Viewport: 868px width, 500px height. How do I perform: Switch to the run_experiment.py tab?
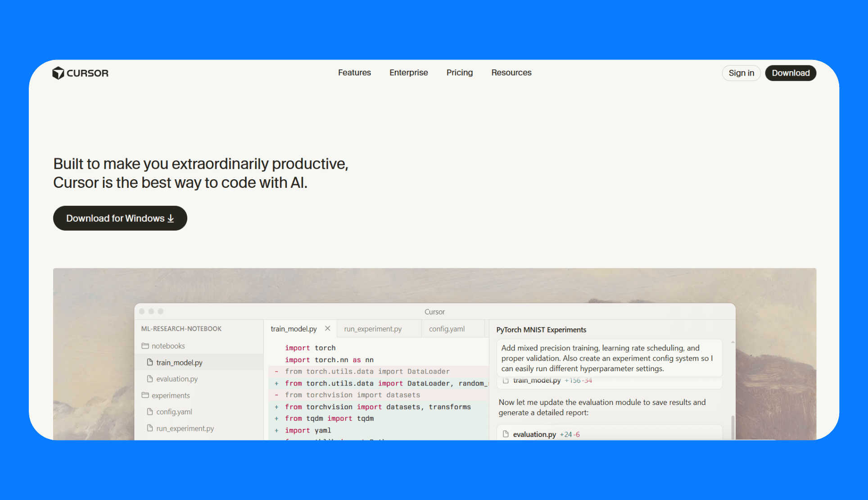tap(373, 329)
